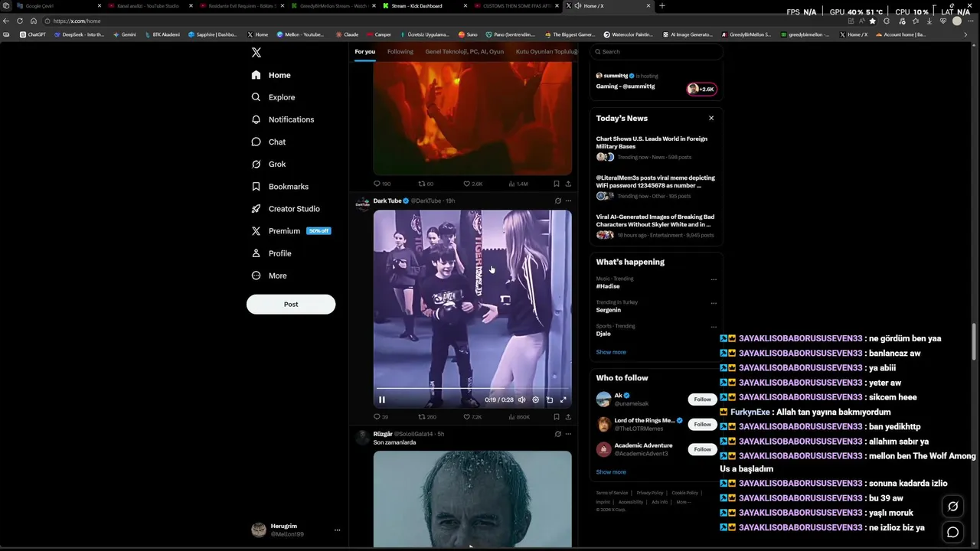This screenshot has height=551, width=980.
Task: Click the browser address bar
Action: tap(444, 21)
